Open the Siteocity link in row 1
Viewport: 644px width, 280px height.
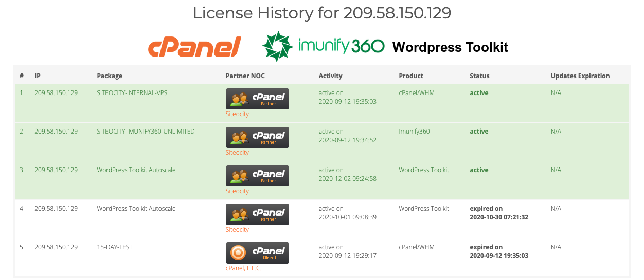click(x=237, y=114)
